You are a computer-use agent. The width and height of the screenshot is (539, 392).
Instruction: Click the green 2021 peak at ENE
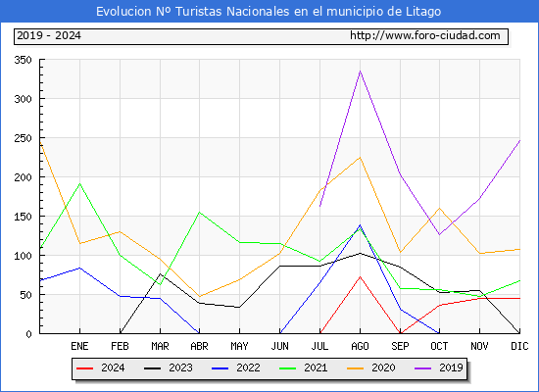click(79, 183)
